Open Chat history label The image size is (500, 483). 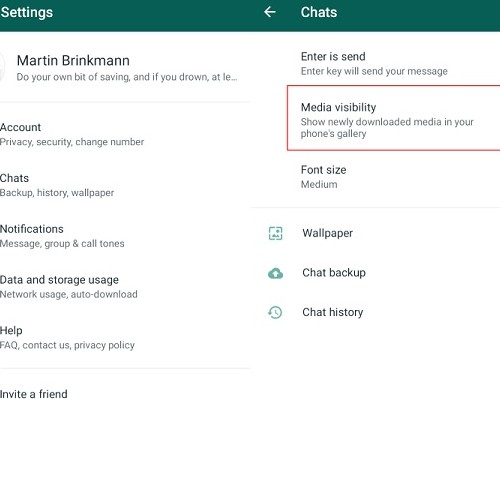pyautogui.click(x=333, y=312)
